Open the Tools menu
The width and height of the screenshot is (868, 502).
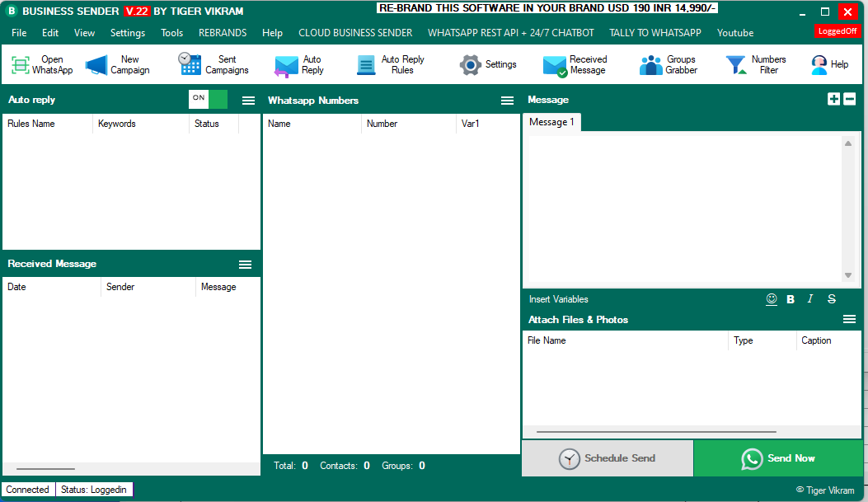click(171, 32)
